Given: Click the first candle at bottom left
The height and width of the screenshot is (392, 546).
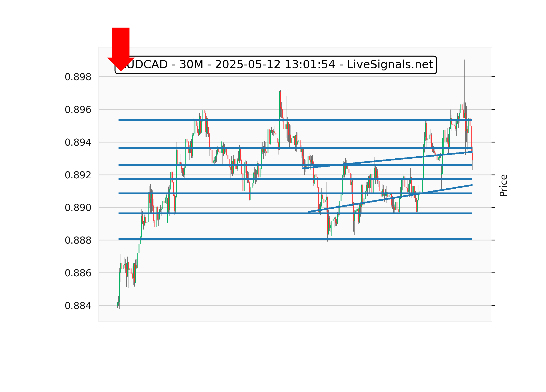Looking at the screenshot, I should [117, 305].
